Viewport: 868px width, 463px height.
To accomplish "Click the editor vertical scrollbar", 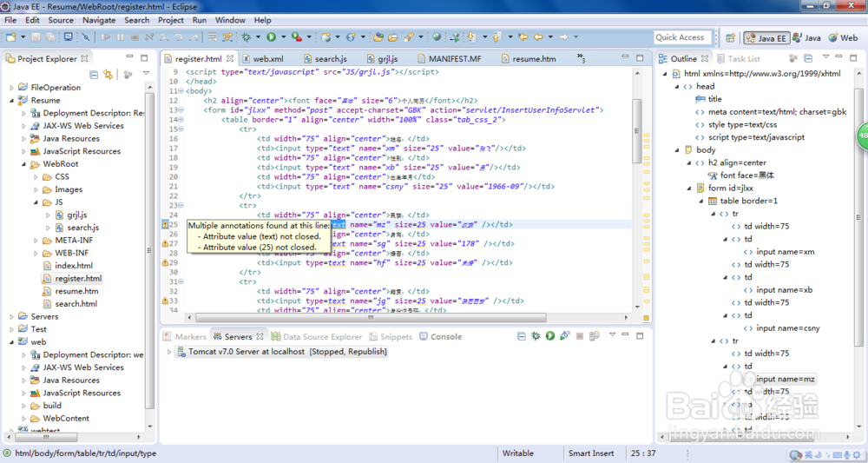I will click(637, 131).
